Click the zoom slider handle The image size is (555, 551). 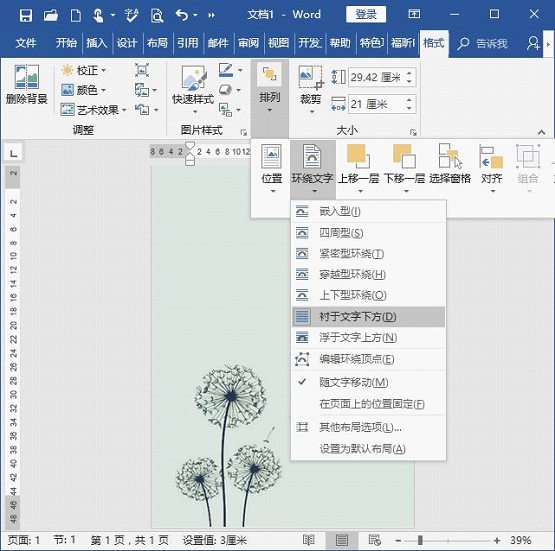click(x=420, y=540)
